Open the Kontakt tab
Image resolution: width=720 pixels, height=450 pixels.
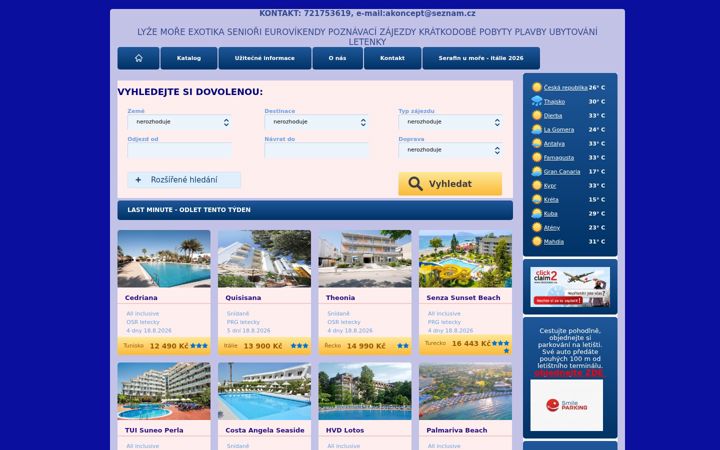coord(393,58)
